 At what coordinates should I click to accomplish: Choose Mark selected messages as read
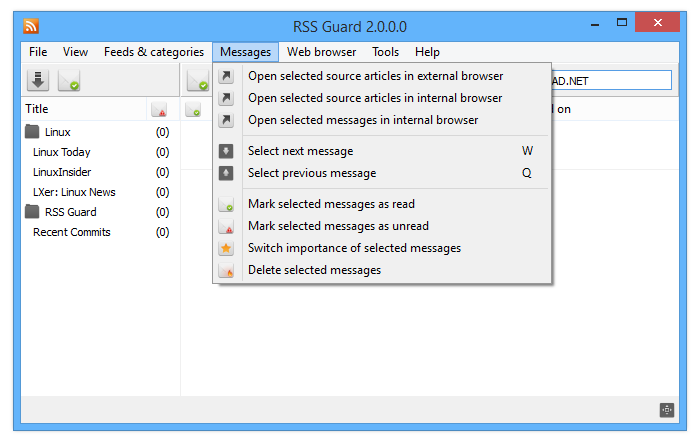pos(382,204)
